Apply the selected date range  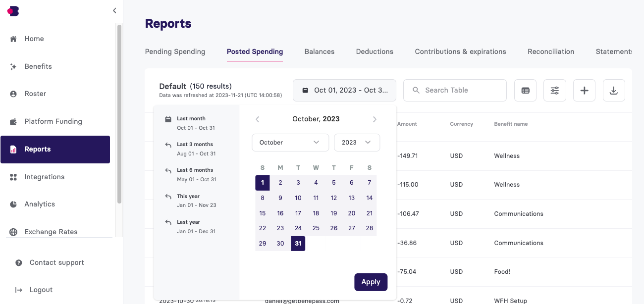tap(371, 282)
